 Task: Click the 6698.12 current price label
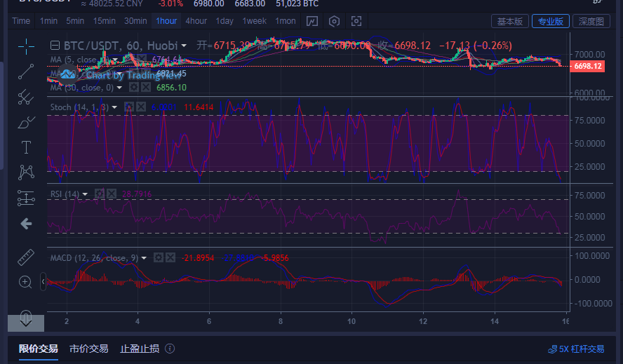click(x=587, y=66)
